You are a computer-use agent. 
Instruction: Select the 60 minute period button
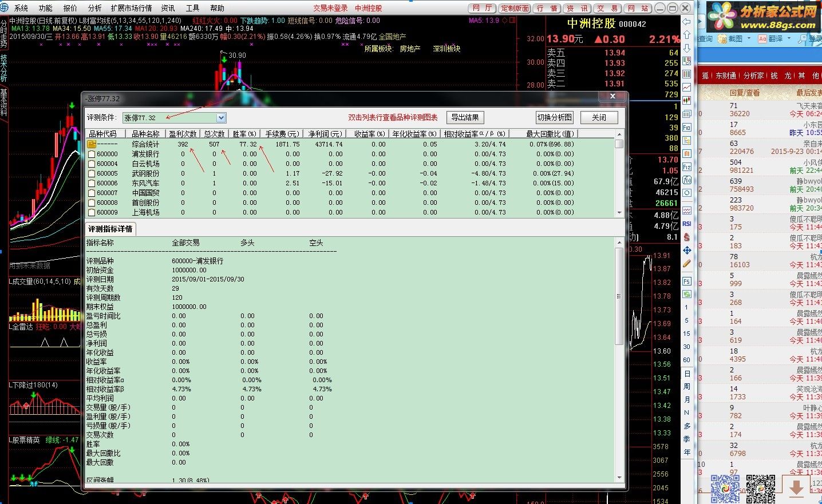coord(686,360)
